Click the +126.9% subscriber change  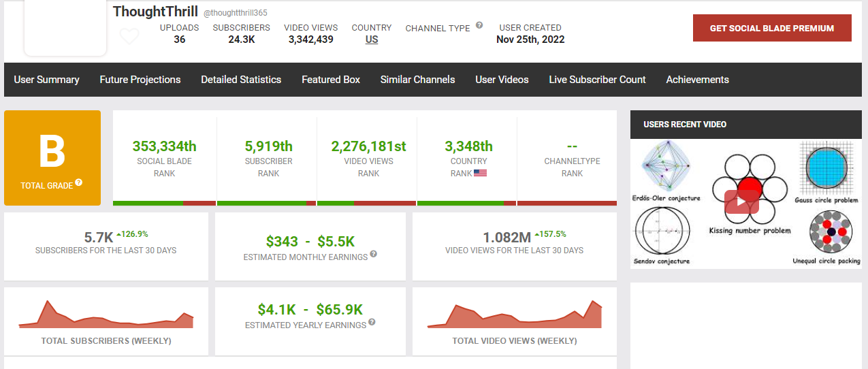[133, 234]
